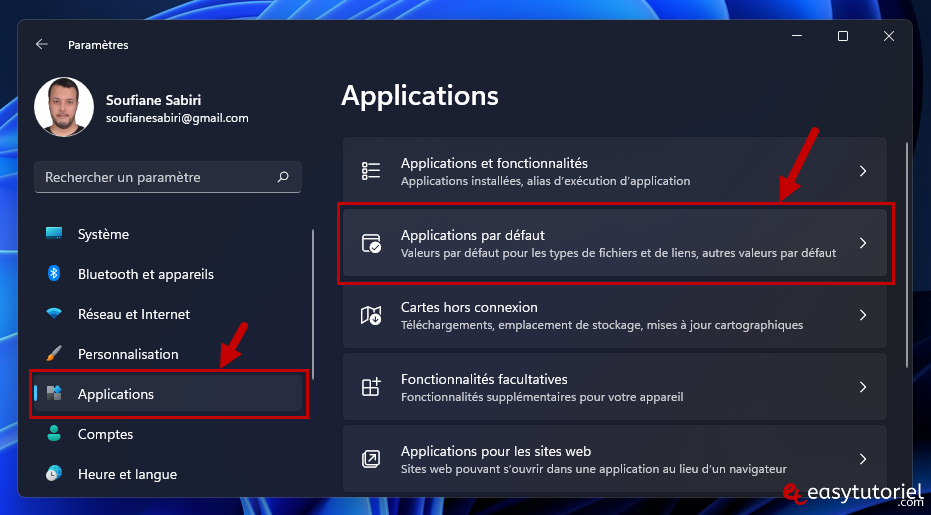This screenshot has width=931, height=515.
Task: Click "Sites web pouvant s'ouvrir" description
Action: pos(593,469)
